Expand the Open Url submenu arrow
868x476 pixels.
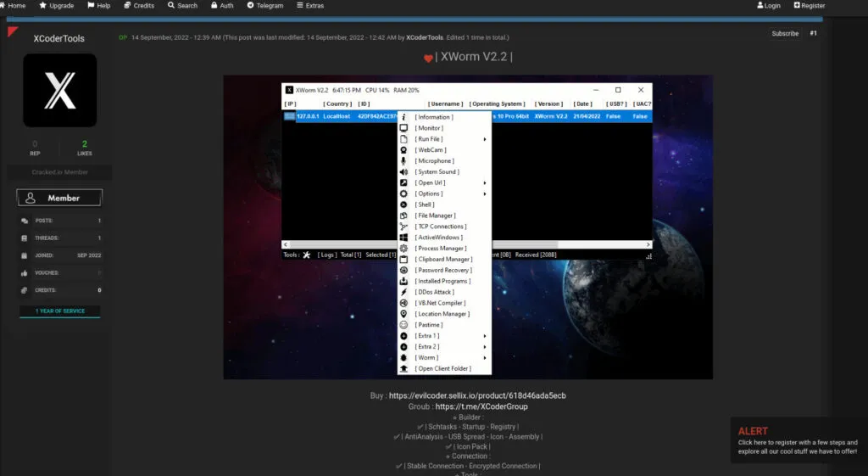click(484, 183)
